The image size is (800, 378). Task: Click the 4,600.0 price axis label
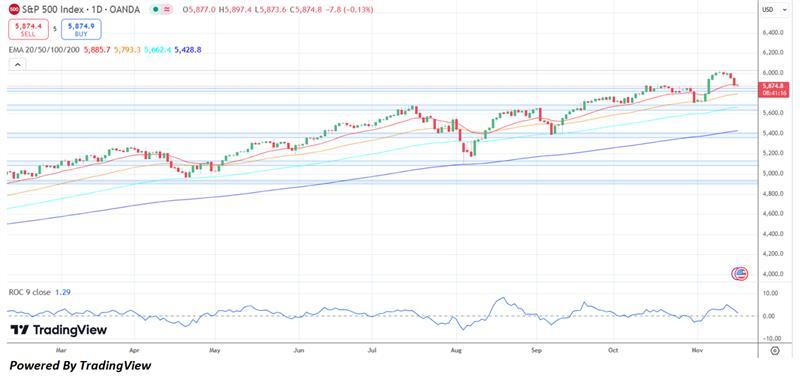coord(773,214)
